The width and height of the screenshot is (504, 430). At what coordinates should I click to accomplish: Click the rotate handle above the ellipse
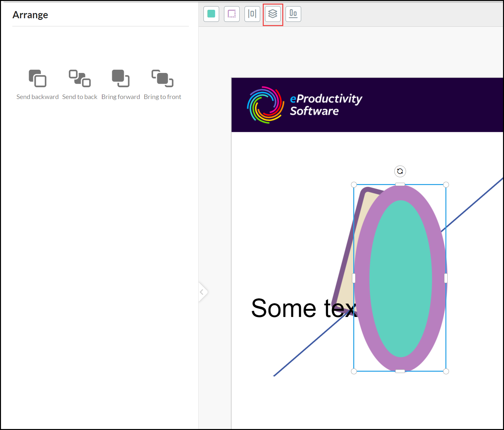(400, 171)
